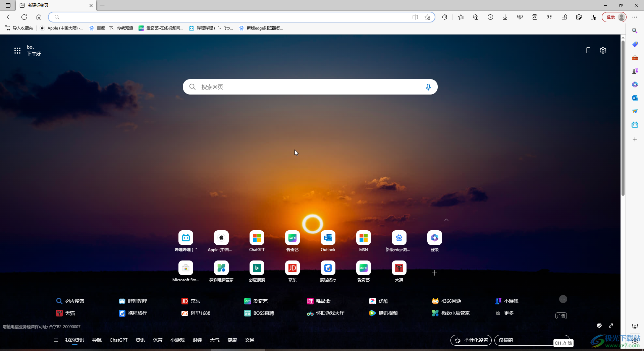Add a sidebar app with plus
644x351 pixels.
635,139
